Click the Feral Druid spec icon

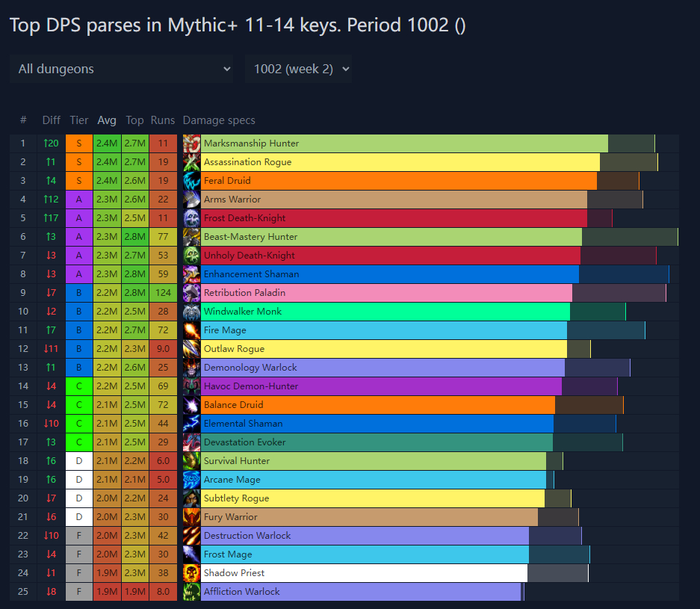pos(192,181)
